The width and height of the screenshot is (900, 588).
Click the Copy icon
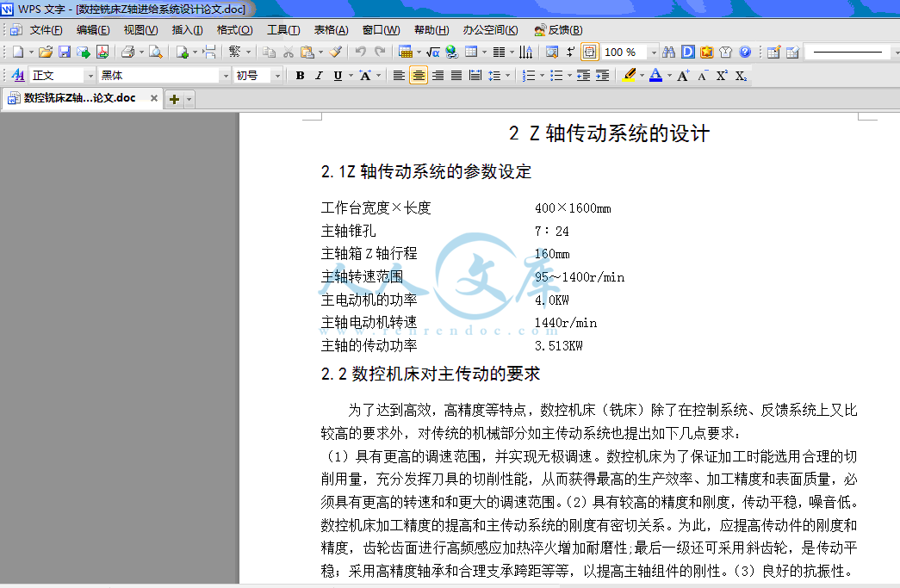269,53
